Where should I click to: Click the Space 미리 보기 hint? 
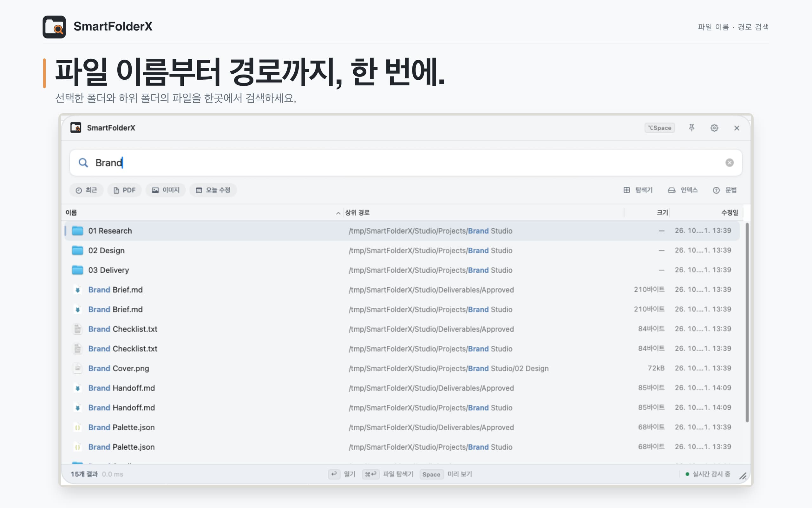click(446, 474)
